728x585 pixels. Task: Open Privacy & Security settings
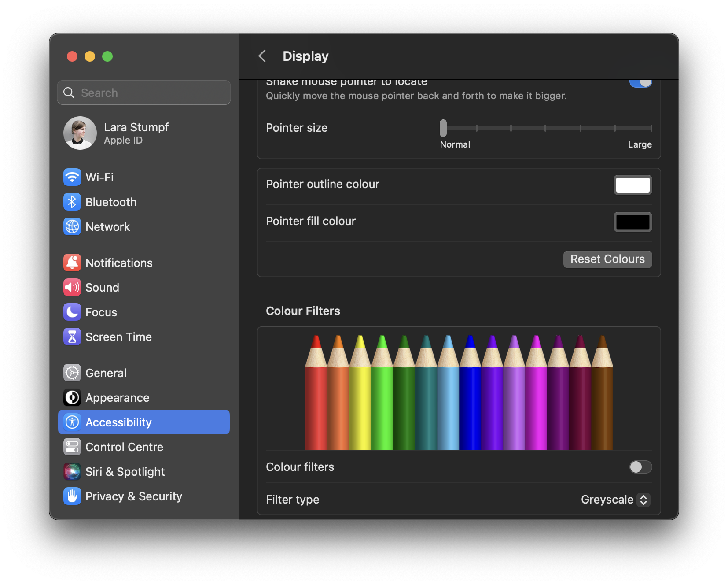coord(134,496)
